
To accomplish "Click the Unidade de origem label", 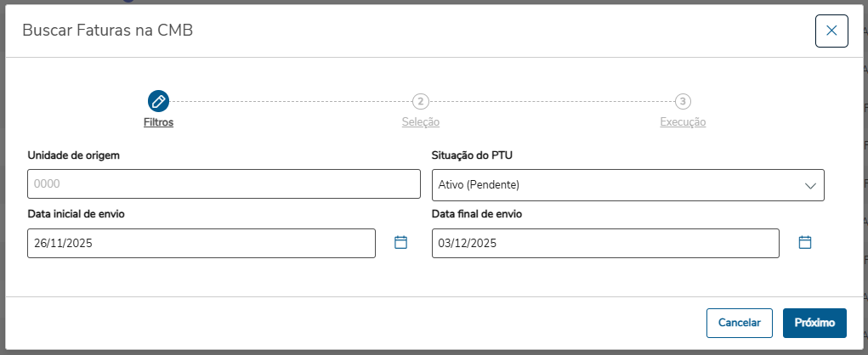I will click(x=74, y=155).
